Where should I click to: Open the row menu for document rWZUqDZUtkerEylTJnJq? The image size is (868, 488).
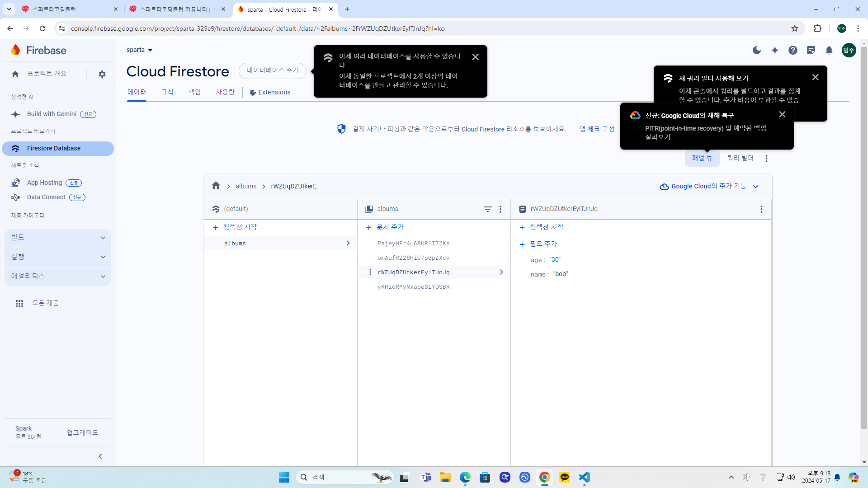[x=370, y=272]
